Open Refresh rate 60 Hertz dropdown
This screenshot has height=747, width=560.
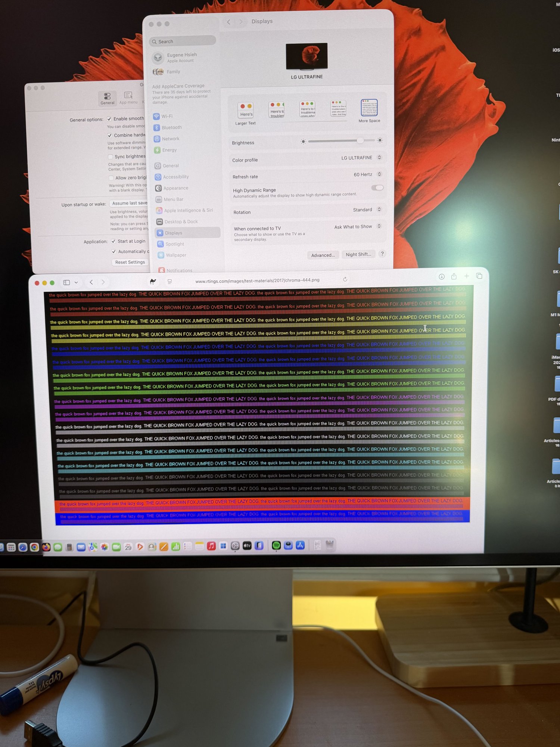click(367, 174)
